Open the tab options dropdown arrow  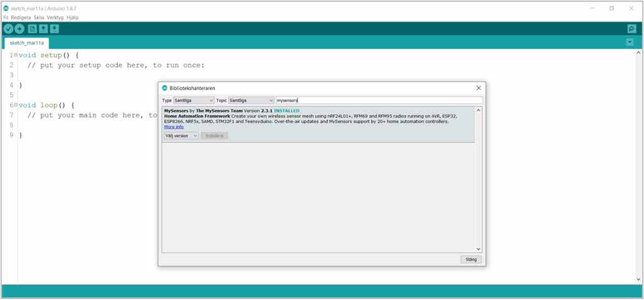pos(630,42)
